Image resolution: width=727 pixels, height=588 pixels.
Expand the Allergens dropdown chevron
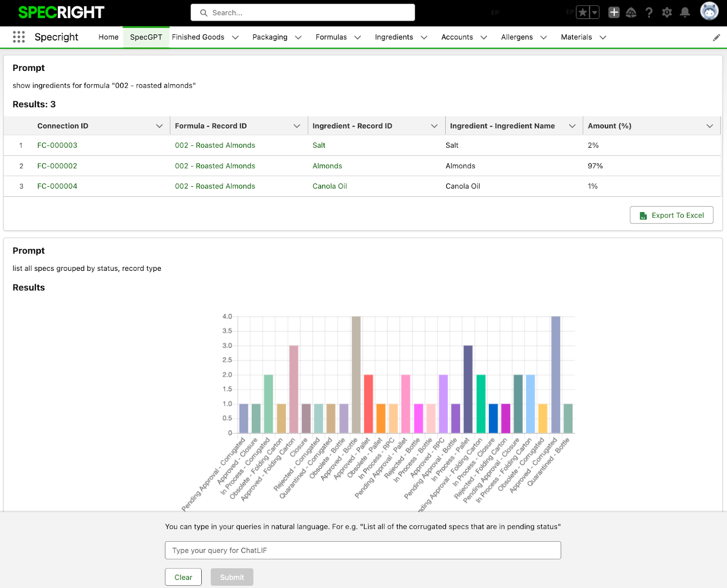click(x=543, y=38)
